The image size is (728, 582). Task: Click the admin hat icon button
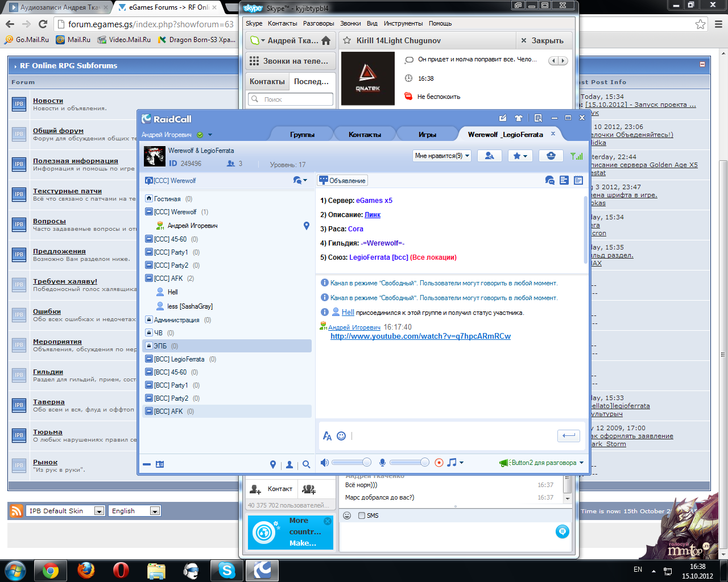551,156
